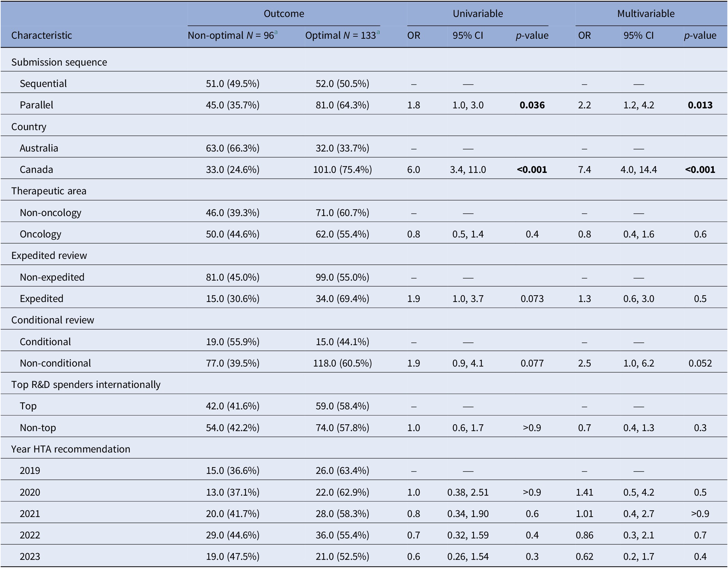Click the Multivariable column group header
728x568 pixels.
(646, 14)
